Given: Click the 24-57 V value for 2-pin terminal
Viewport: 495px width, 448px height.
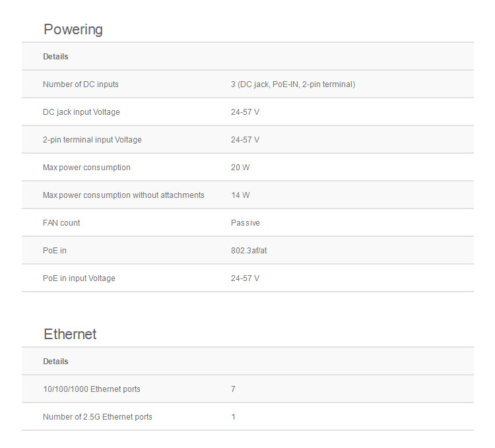Looking at the screenshot, I should tap(245, 140).
